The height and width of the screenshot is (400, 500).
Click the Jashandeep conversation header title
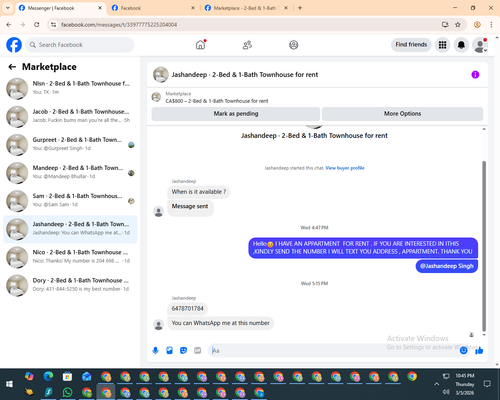[245, 75]
